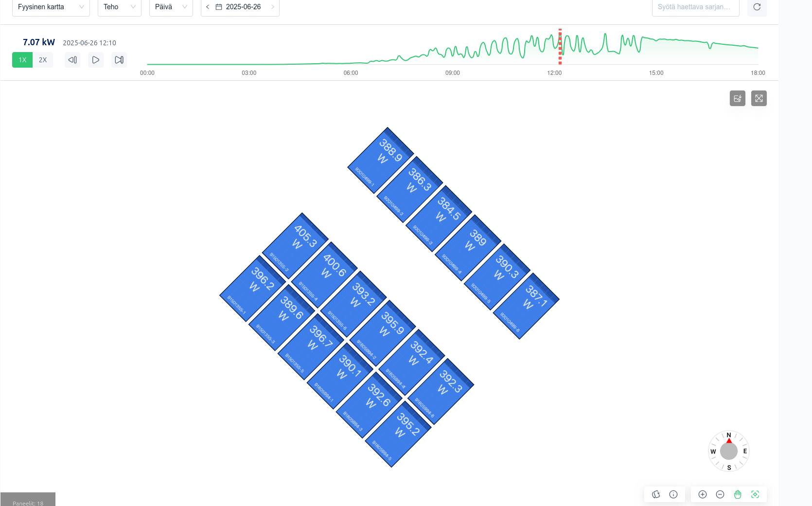Activate the hand pan tool
The width and height of the screenshot is (812, 506).
point(738,494)
